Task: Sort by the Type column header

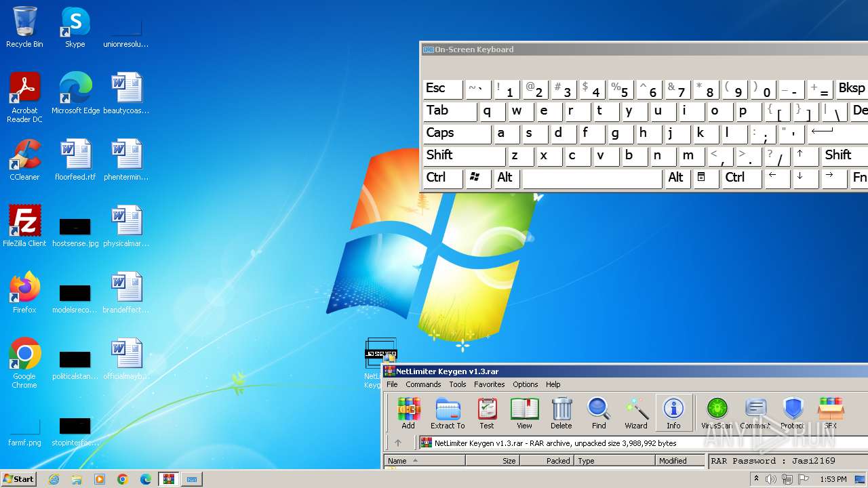Action: pos(615,461)
